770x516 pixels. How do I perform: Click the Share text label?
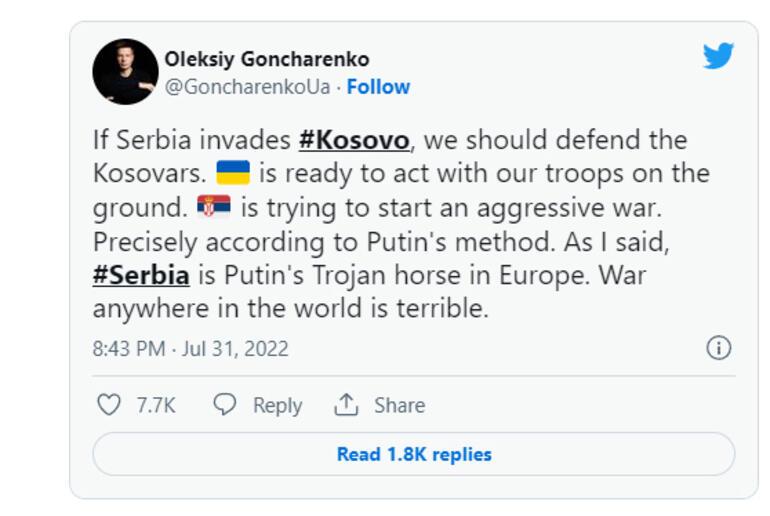[400, 405]
